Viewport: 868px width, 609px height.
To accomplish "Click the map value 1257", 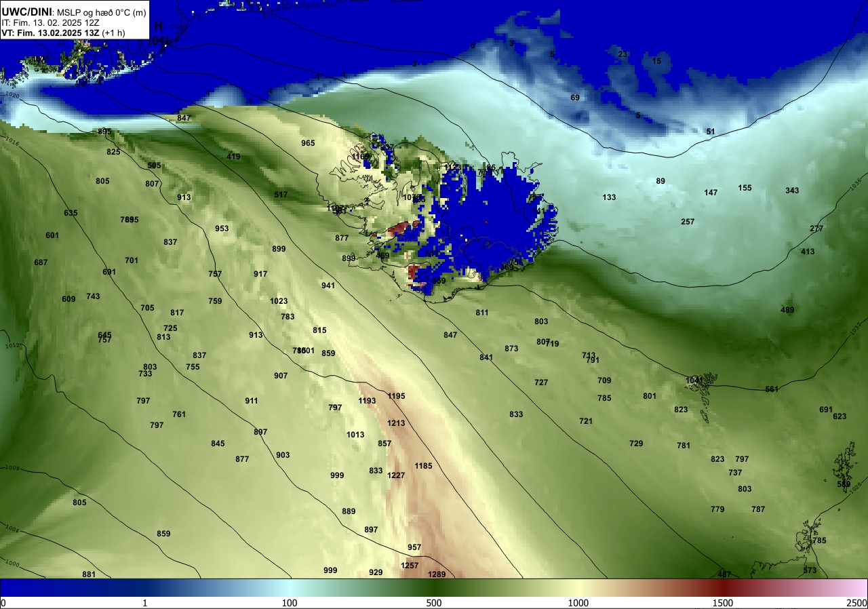I will [410, 566].
